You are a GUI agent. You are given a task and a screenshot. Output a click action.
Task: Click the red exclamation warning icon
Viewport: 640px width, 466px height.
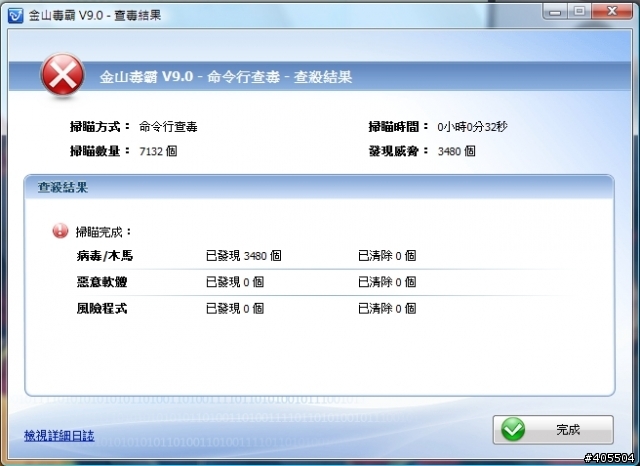click(x=60, y=231)
